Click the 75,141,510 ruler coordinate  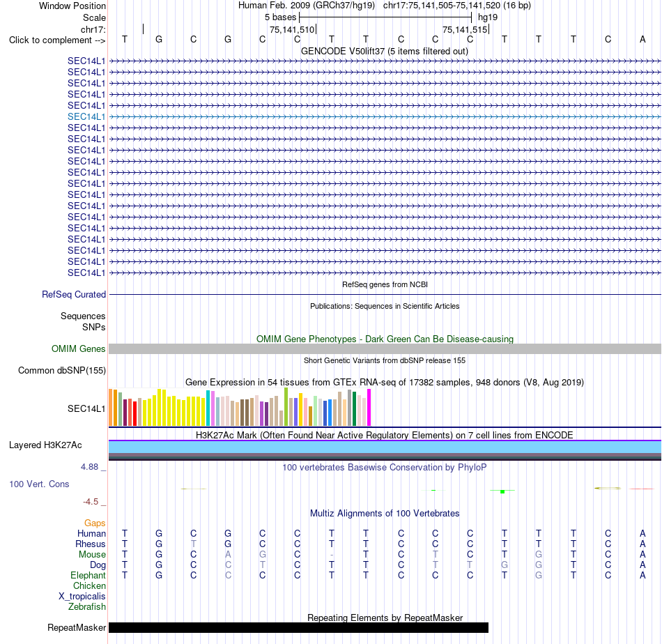click(292, 29)
